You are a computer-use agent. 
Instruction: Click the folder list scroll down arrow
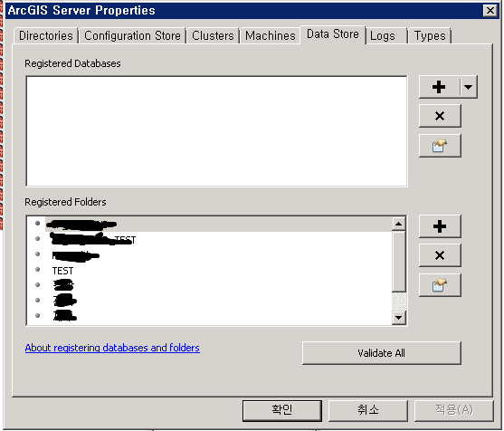coord(398,318)
